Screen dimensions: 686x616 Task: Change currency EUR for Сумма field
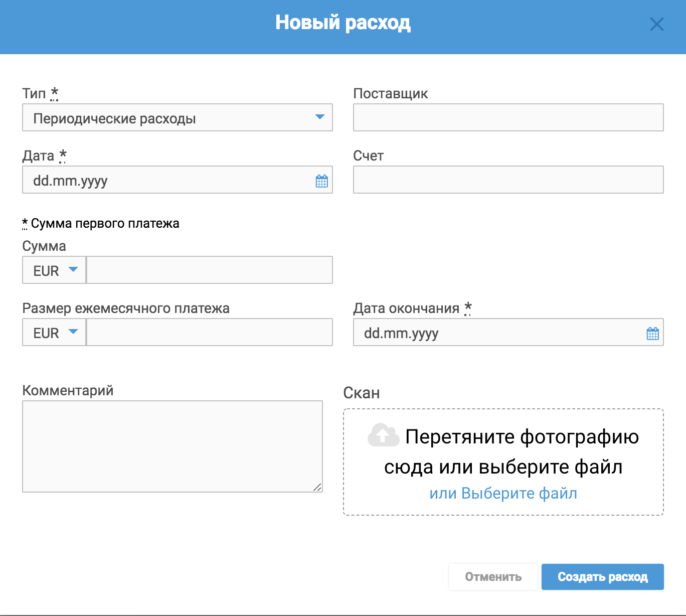[x=54, y=270]
